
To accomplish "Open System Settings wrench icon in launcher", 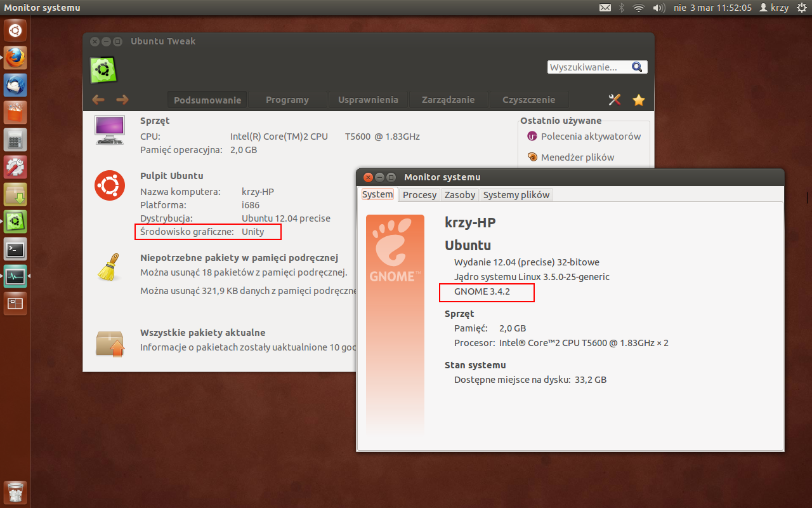I will (15, 167).
